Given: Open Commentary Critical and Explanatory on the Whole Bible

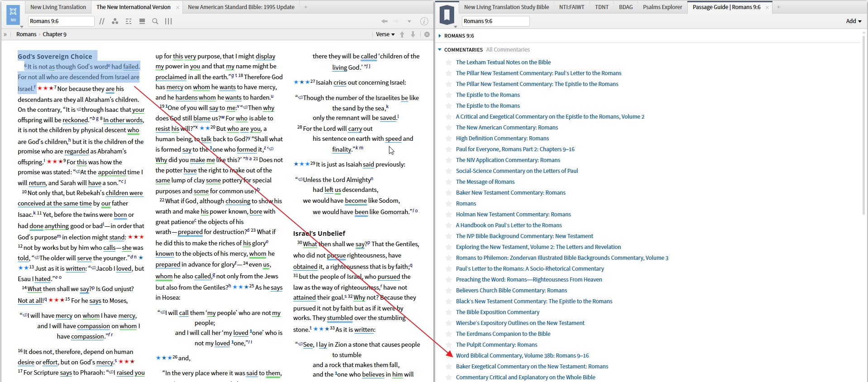Looking at the screenshot, I should 526,377.
